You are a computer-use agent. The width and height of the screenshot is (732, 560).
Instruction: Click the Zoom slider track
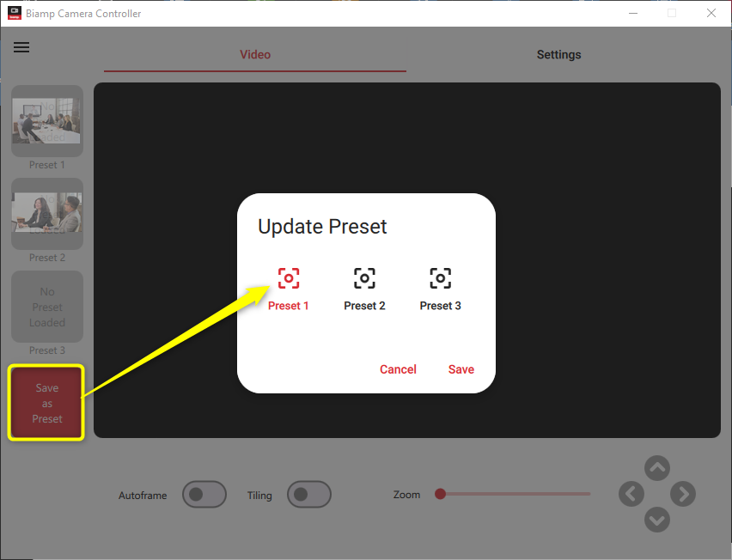tap(515, 494)
